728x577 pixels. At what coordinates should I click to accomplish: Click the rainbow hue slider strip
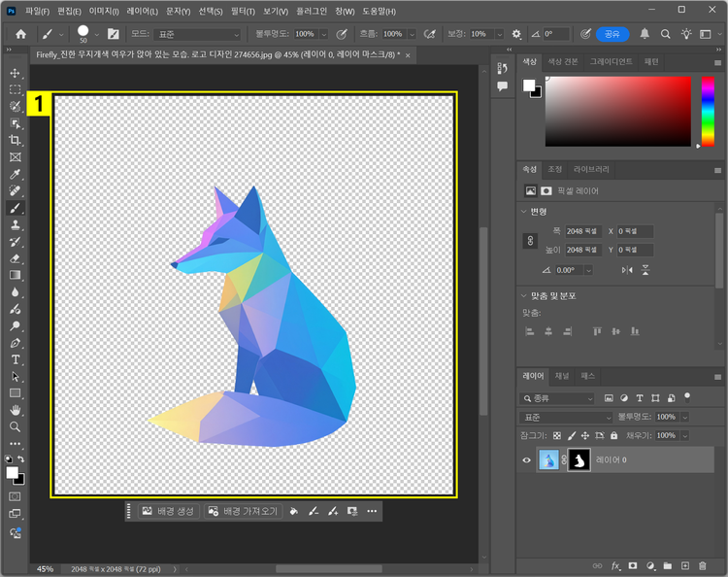708,111
